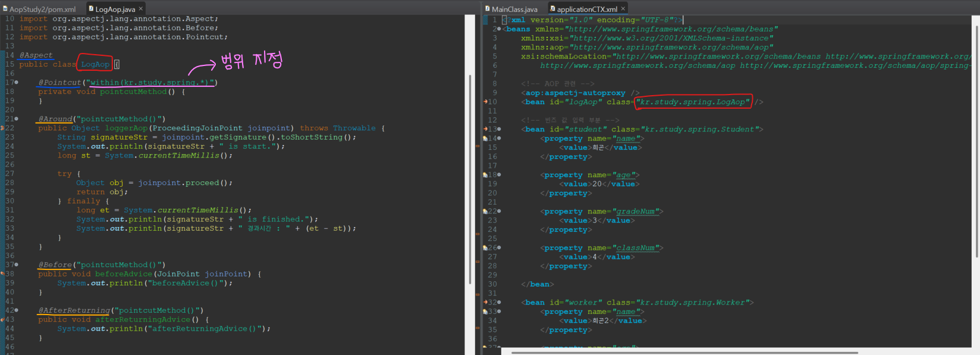Open the MainClass.java tab

pyautogui.click(x=510, y=9)
